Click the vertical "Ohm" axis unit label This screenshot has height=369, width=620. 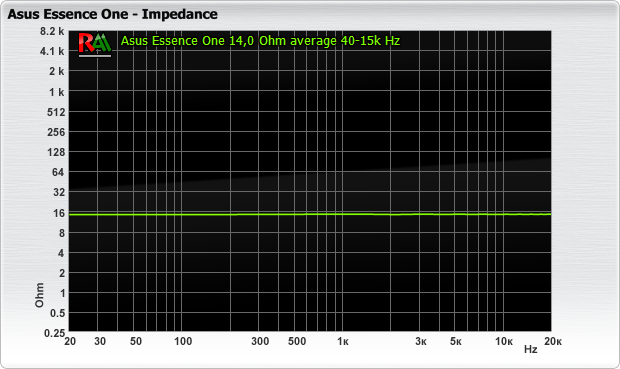39,295
